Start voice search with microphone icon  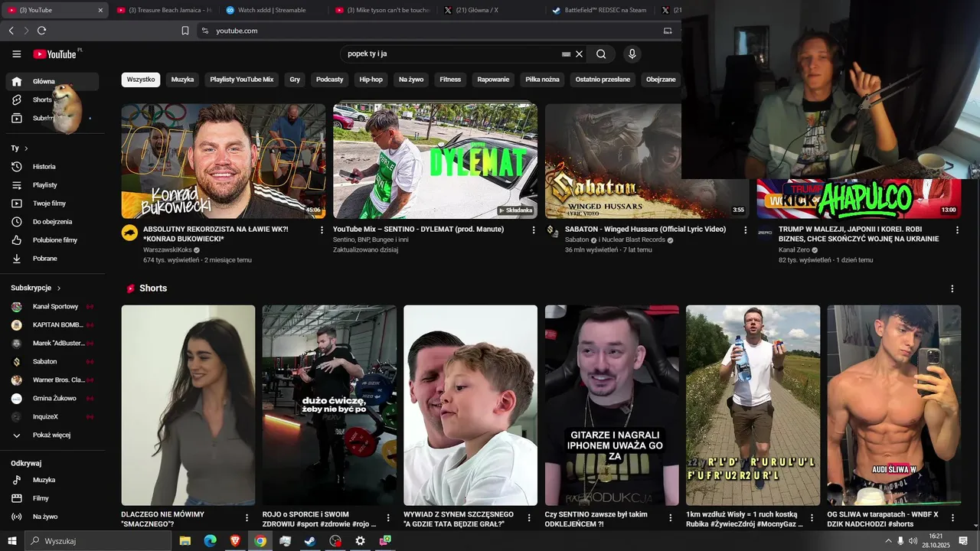click(x=632, y=54)
